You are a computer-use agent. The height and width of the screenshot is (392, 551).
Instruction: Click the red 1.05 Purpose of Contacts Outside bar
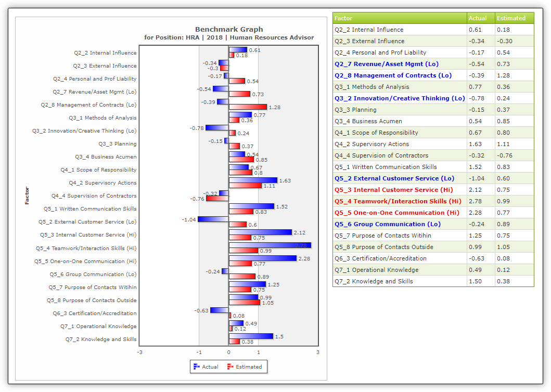(245, 303)
